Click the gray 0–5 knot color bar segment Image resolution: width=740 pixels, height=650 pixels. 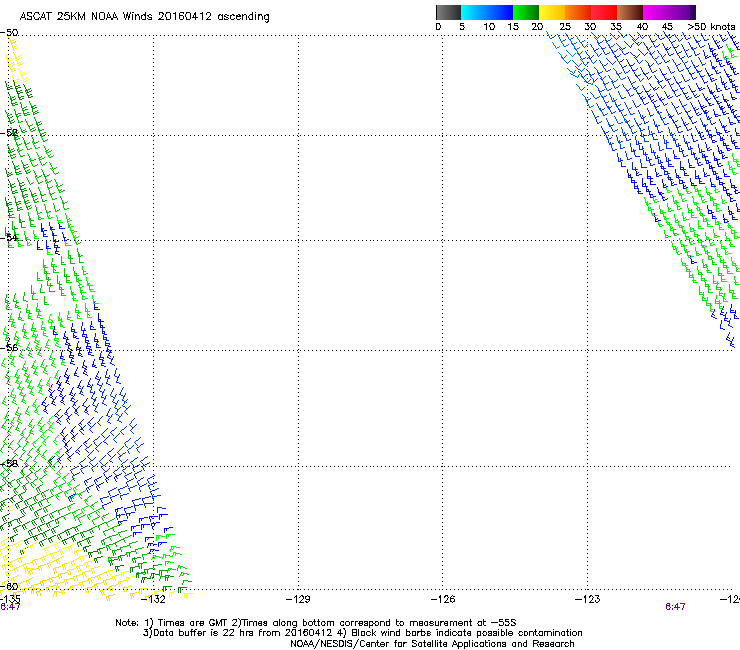point(448,12)
